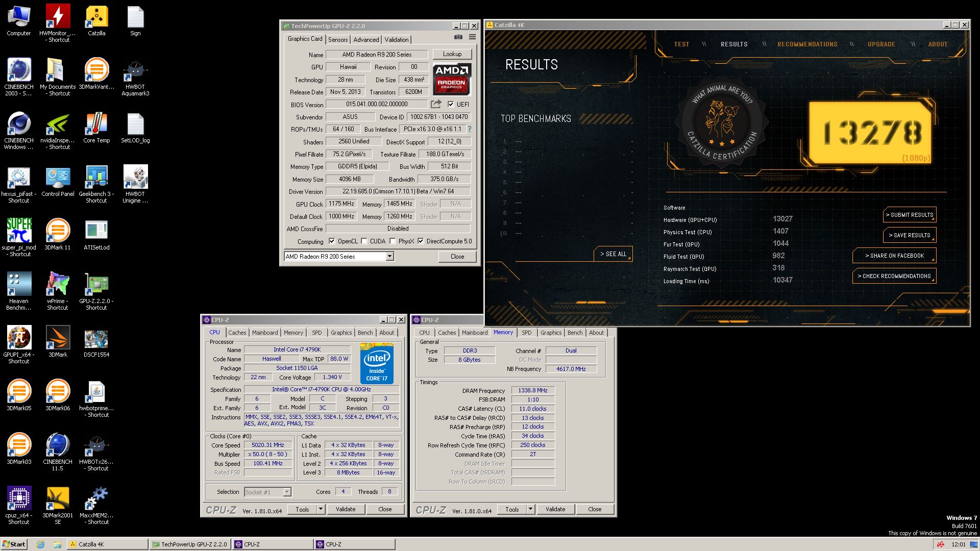Image resolution: width=980 pixels, height=551 pixels.
Task: Click the Start button
Action: (14, 544)
